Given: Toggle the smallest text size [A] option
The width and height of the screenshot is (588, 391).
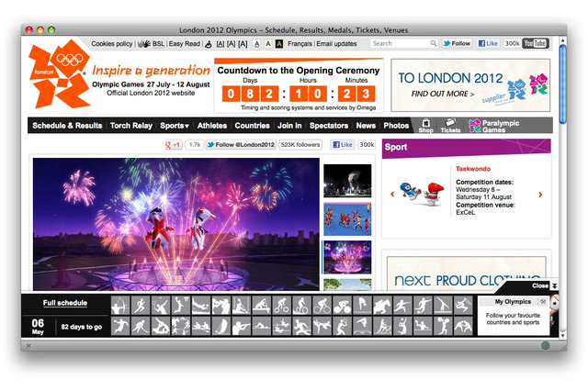Looking at the screenshot, I should 220,43.
